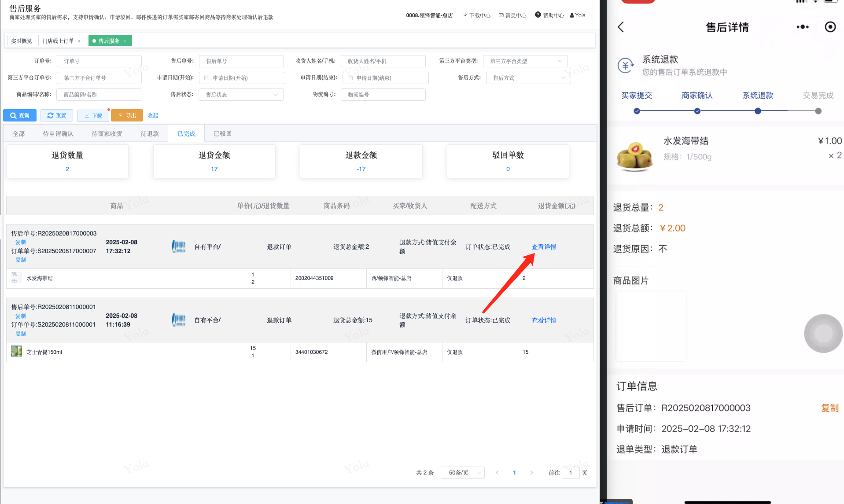
Task: Click the 下载 button
Action: pos(93,115)
